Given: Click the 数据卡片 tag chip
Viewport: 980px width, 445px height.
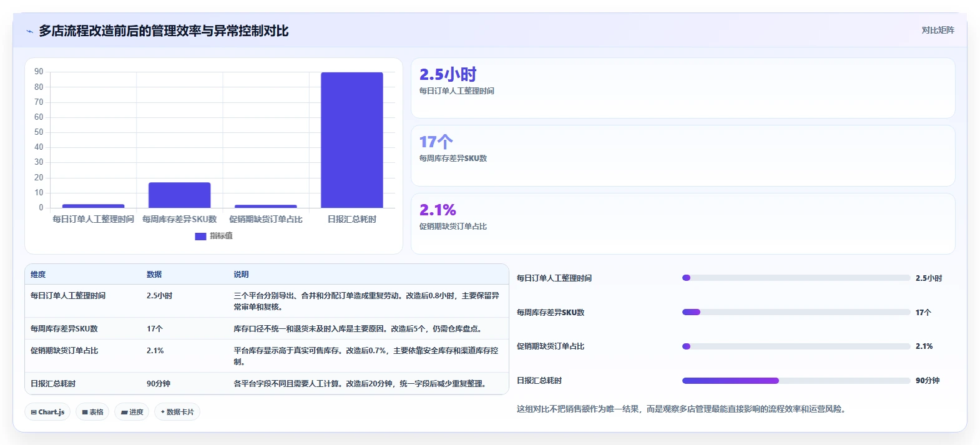Looking at the screenshot, I should (177, 412).
